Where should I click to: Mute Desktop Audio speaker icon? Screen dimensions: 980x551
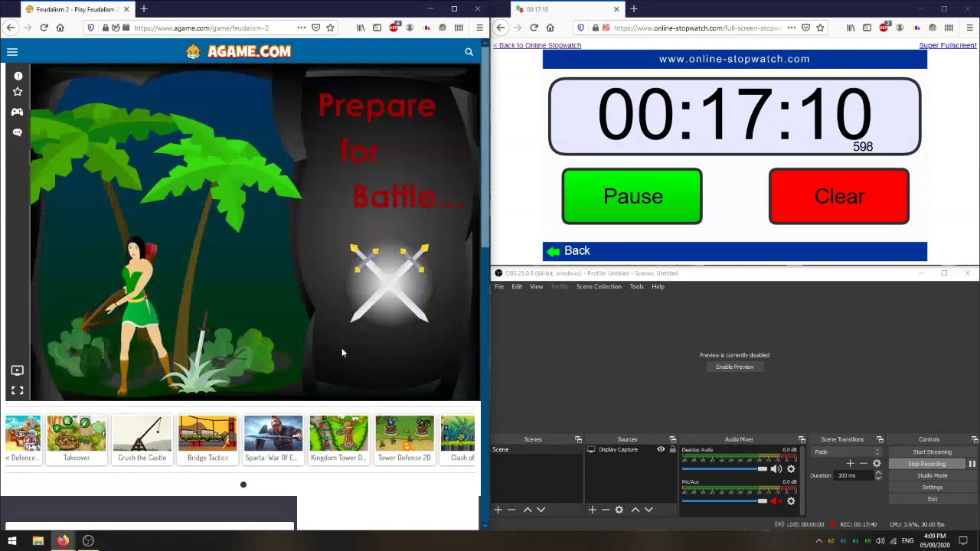776,469
